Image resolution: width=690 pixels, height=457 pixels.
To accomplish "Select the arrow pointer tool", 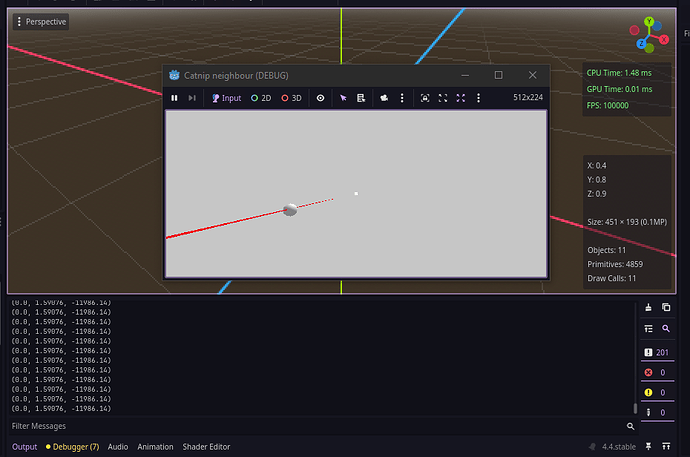I will point(343,98).
